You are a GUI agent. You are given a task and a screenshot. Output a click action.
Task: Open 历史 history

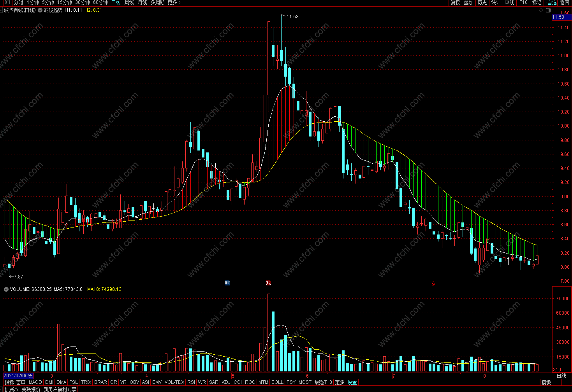[x=482, y=2]
